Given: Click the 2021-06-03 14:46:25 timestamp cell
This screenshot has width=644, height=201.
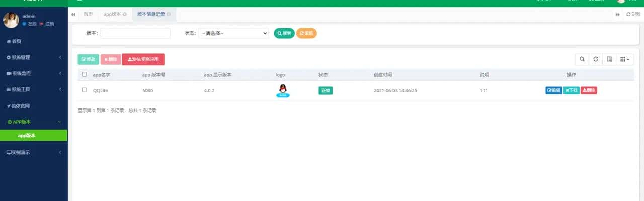Looking at the screenshot, I should coord(395,91).
